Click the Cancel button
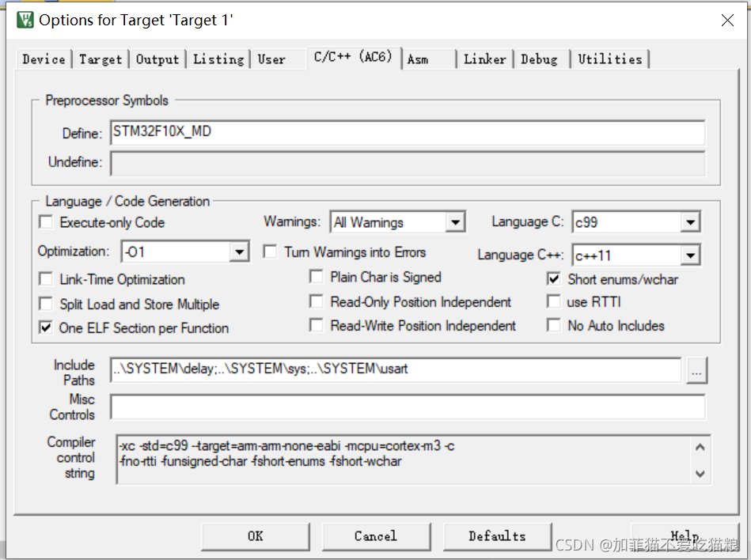Image resolution: width=751 pixels, height=560 pixels. point(376,536)
